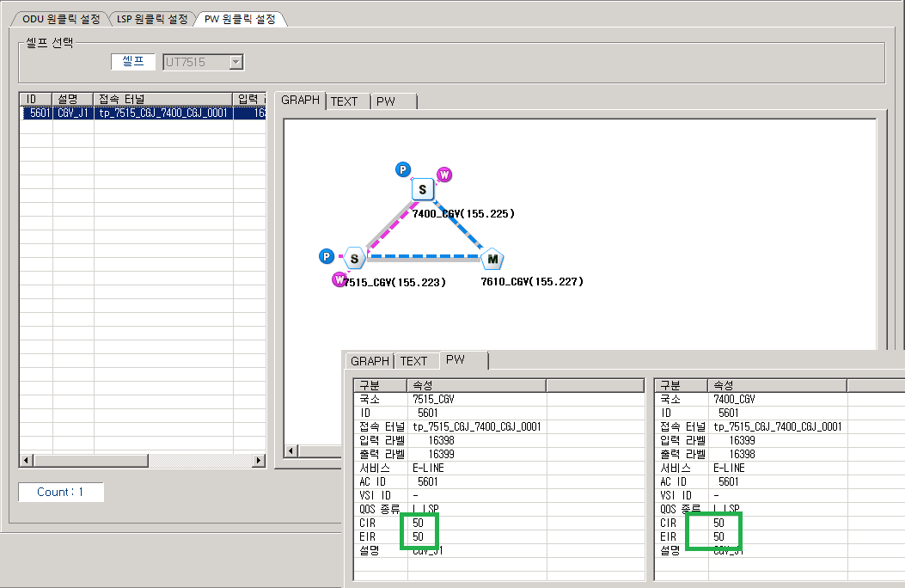Select the M node icon for 7610_CGV

click(492, 260)
